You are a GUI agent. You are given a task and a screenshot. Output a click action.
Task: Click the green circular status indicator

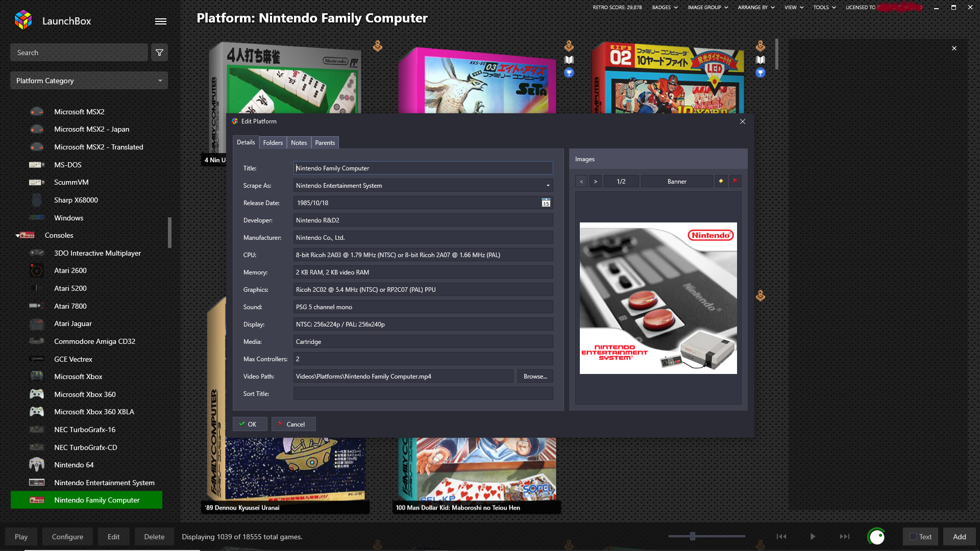point(876,537)
